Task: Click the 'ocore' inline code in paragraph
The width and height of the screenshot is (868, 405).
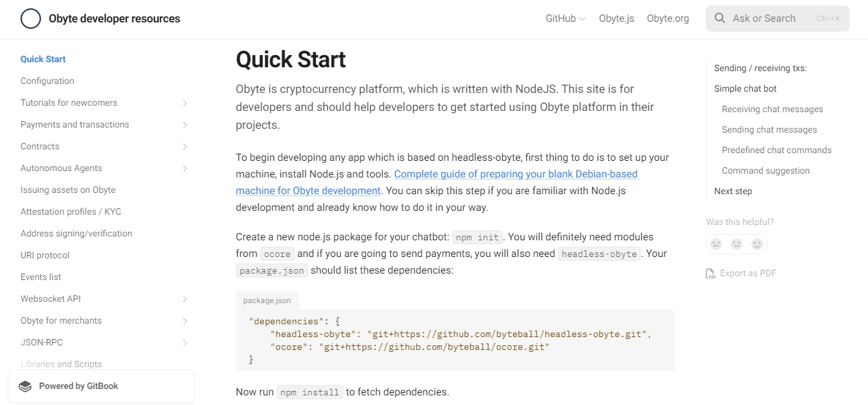Action: point(277,254)
